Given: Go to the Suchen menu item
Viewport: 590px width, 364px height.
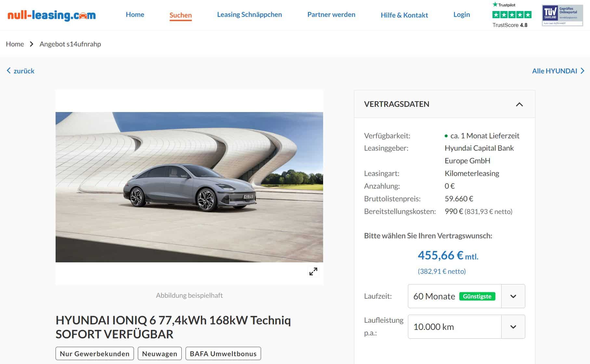Looking at the screenshot, I should [x=180, y=15].
